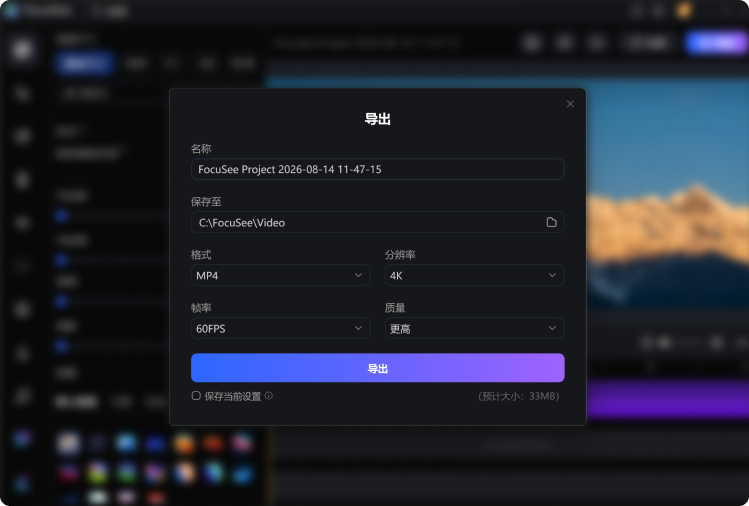Viewport: 749px width, 506px height.
Task: Open the 分辨率 4K dropdown
Action: (474, 275)
